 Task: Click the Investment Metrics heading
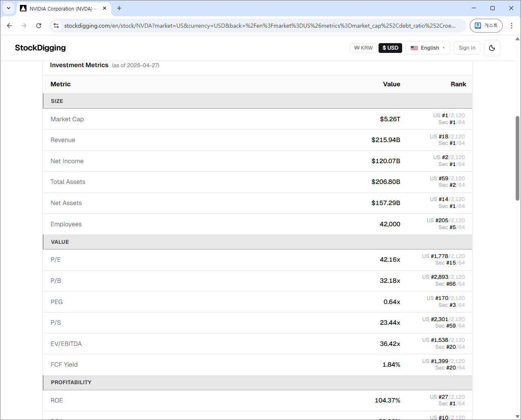[79, 65]
